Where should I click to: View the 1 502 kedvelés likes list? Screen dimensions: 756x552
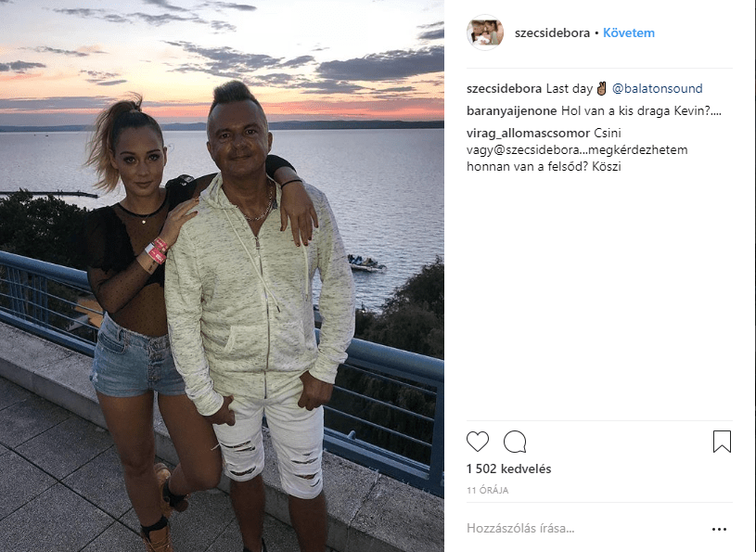point(508,469)
